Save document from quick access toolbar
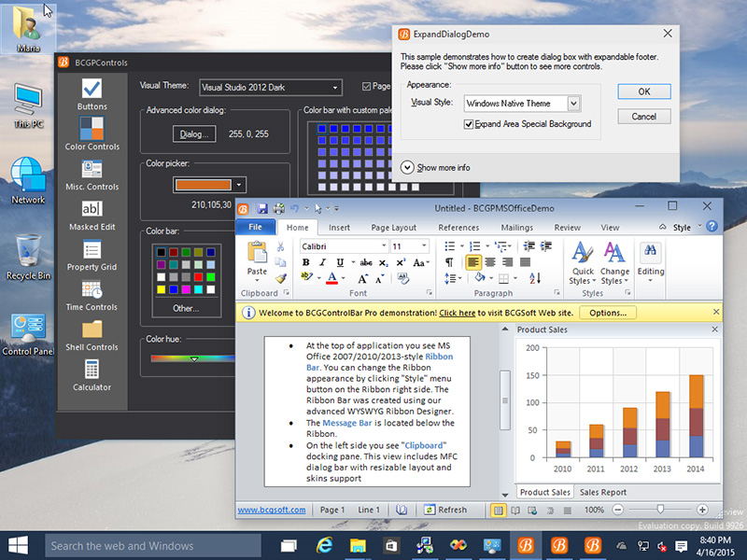Screen dimensions: 747x560 (x=262, y=208)
